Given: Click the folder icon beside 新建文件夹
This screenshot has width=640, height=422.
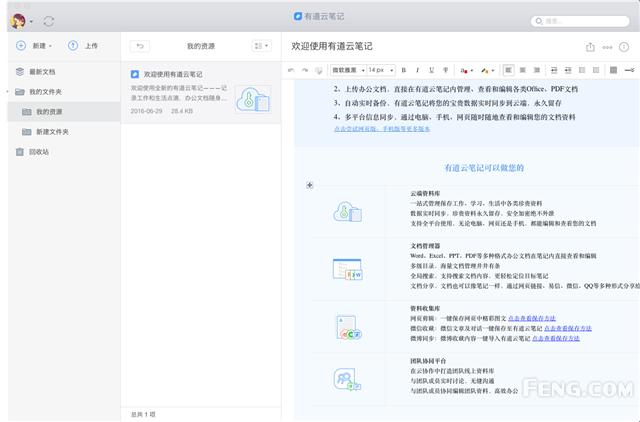Looking at the screenshot, I should [x=27, y=132].
